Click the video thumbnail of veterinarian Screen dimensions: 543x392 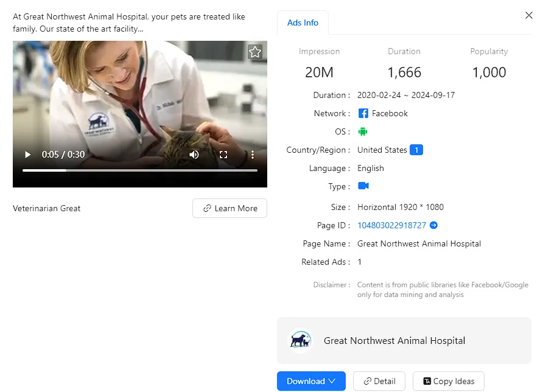click(x=139, y=97)
